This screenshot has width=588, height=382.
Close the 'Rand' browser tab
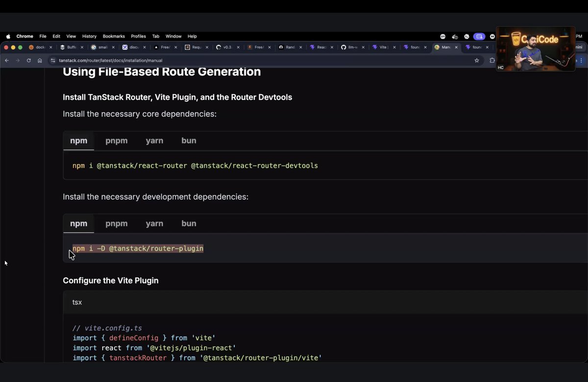pyautogui.click(x=300, y=48)
